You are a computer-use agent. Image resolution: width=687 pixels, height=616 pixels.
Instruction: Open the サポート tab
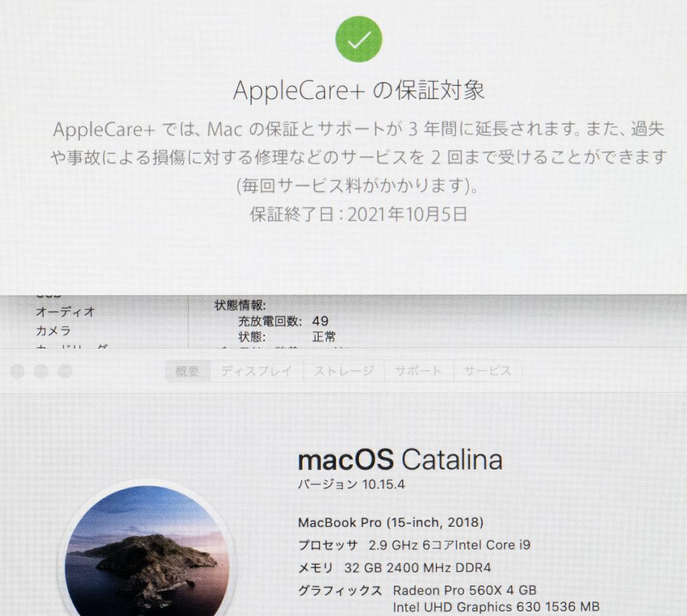click(419, 372)
